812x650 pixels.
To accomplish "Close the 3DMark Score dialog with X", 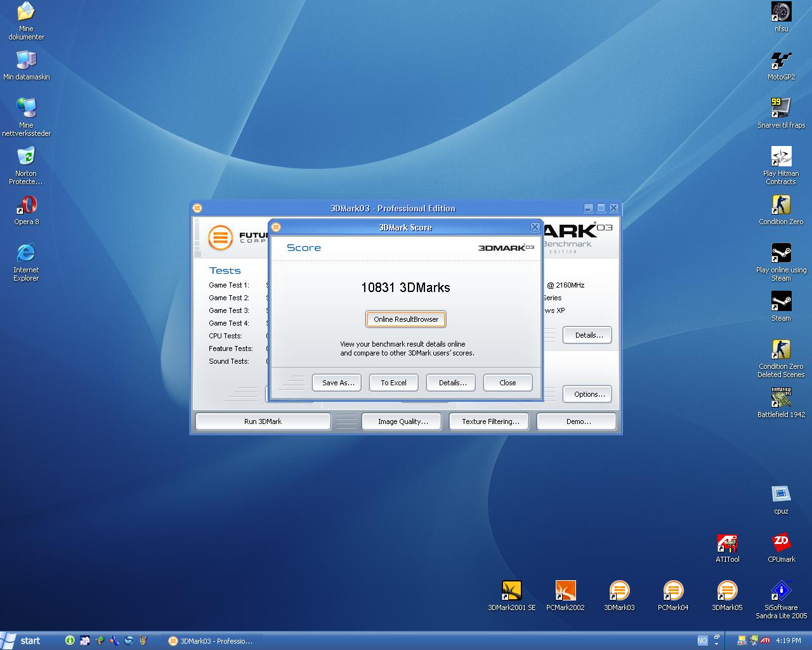I will [x=535, y=227].
